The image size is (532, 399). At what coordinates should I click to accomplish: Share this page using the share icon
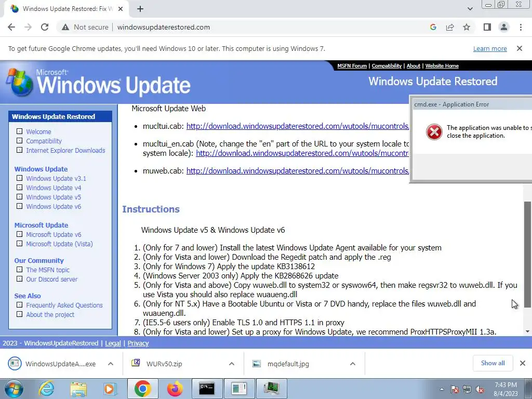pyautogui.click(x=450, y=27)
